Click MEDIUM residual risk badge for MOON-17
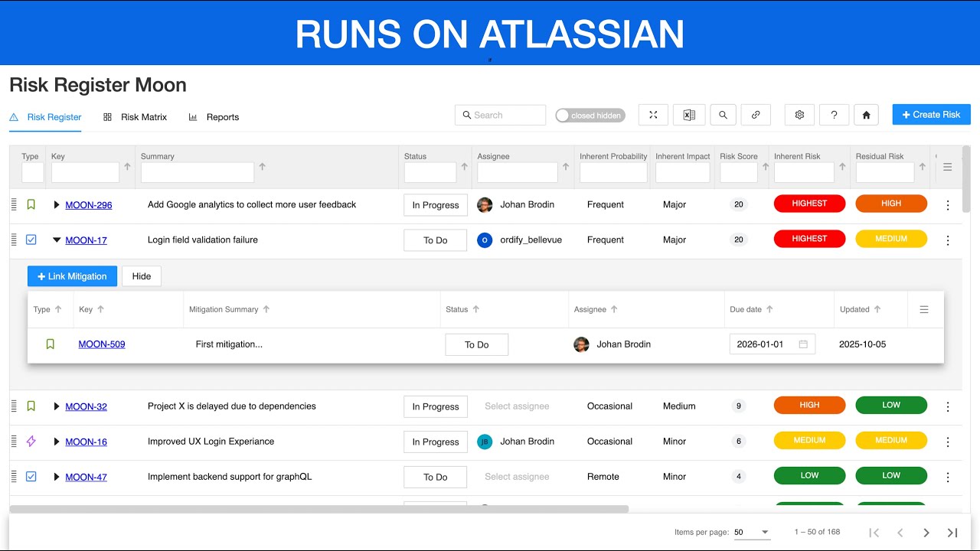Screen dimensions: 980x551 pyautogui.click(x=891, y=239)
